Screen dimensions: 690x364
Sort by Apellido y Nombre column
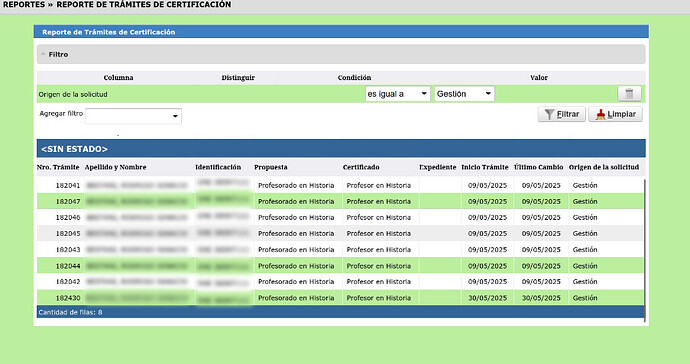pyautogui.click(x=115, y=167)
